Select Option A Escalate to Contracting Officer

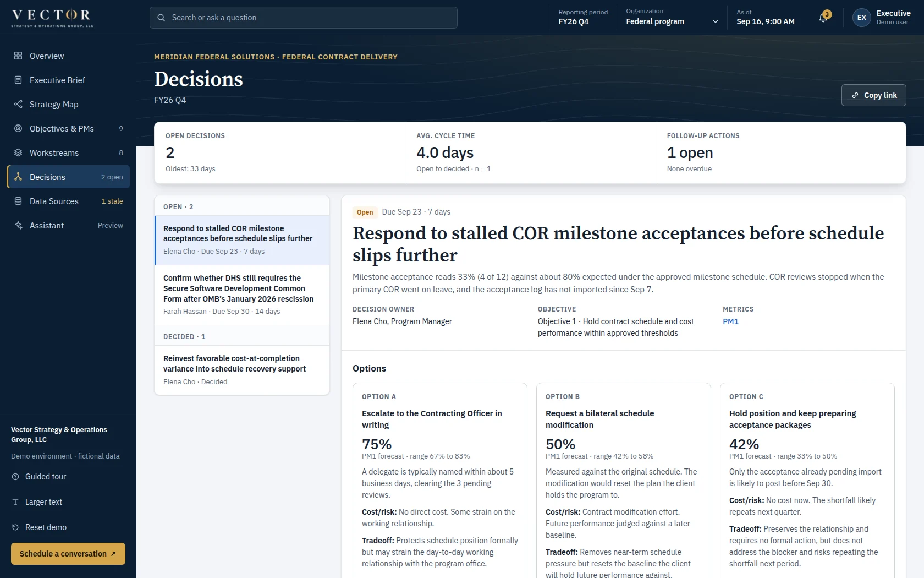pyautogui.click(x=439, y=480)
